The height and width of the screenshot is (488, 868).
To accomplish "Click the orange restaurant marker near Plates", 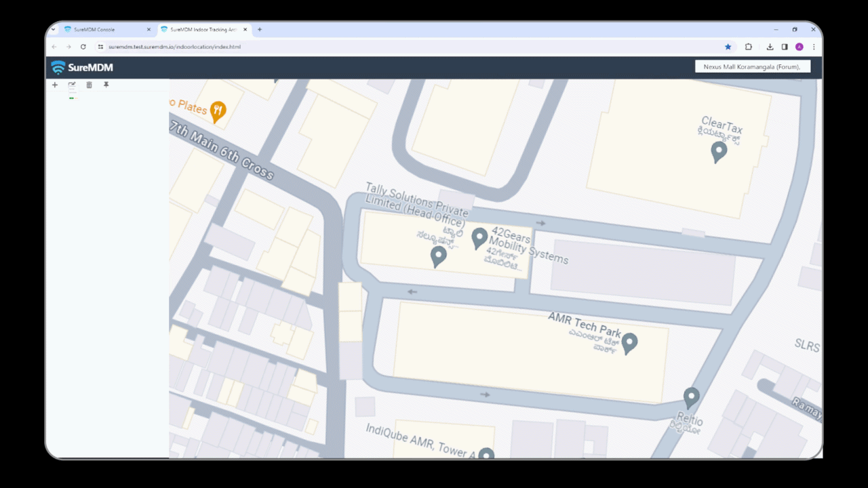I will 218,112.
